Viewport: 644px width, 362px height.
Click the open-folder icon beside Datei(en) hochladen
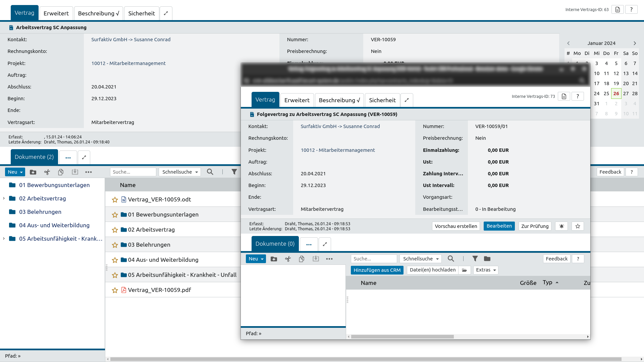(x=464, y=270)
